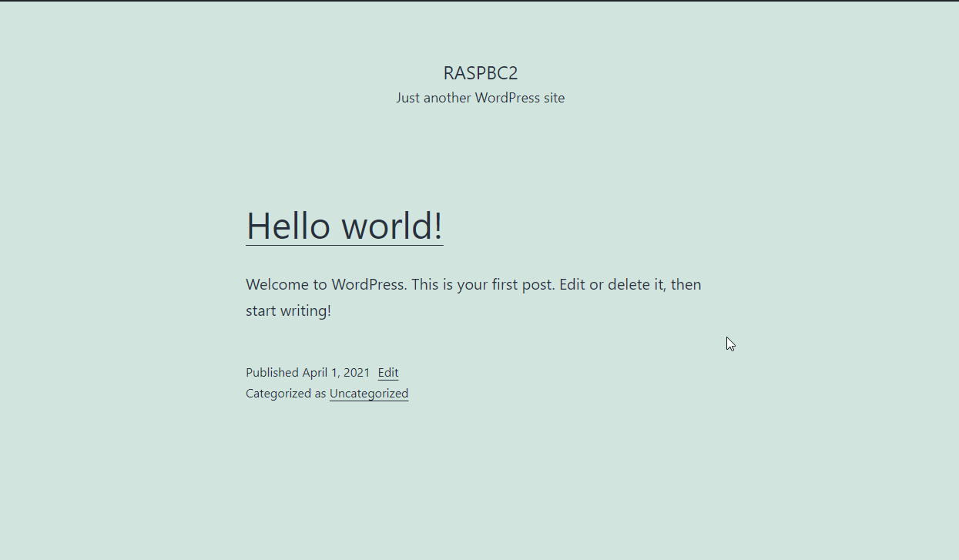Viewport: 959px width, 560px height.
Task: Click "April 1, 2021" in the post footer
Action: click(x=336, y=373)
